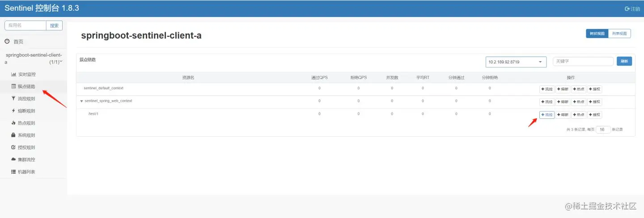The width and height of the screenshot is (644, 218).
Task: Open 机器列表 machine list
Action: click(23, 172)
